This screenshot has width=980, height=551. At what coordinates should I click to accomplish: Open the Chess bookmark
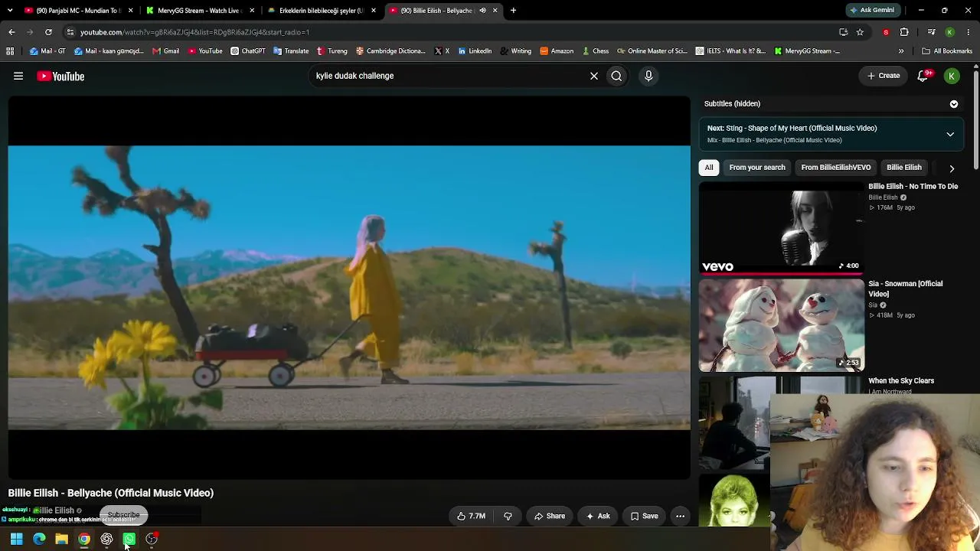596,51
